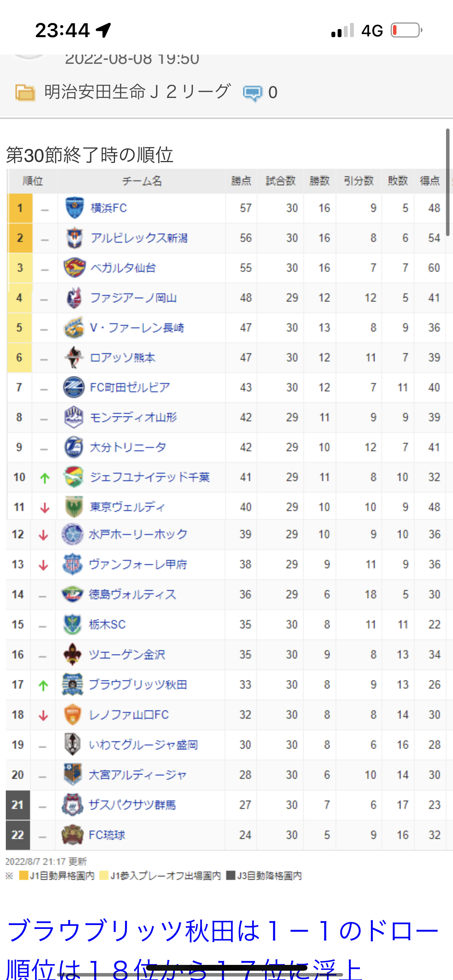Tap the Zweigen Kanazawa fleur-de-lis crest
This screenshot has height=980, width=453.
72,654
